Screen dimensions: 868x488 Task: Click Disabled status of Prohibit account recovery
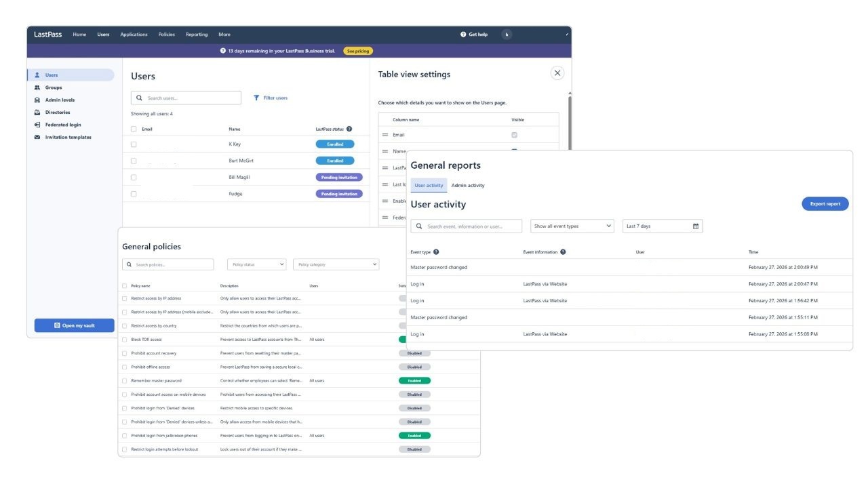414,353
